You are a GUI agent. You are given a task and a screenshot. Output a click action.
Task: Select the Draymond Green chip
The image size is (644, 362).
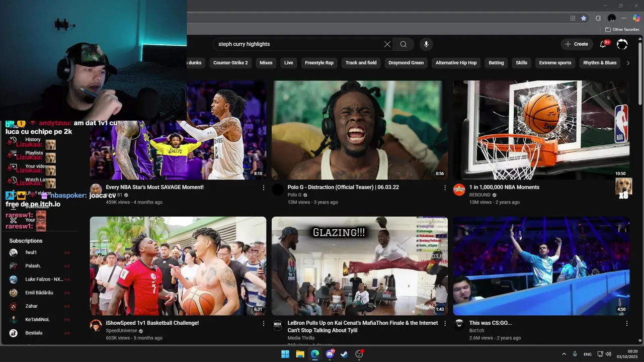tap(406, 63)
